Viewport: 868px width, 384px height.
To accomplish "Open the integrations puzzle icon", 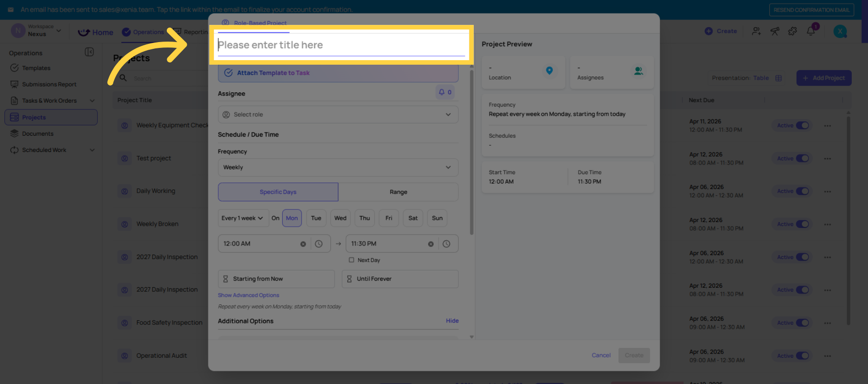I will pos(793,31).
